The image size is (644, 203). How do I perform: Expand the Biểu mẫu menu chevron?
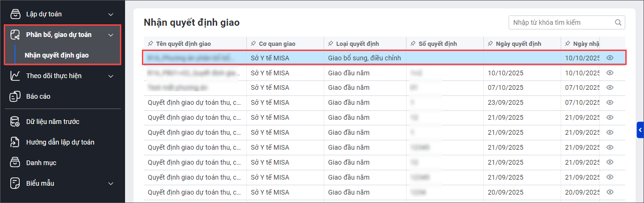coord(111,184)
